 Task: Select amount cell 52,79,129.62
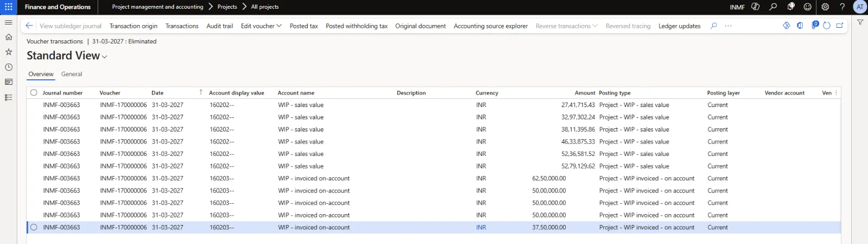[578, 166]
